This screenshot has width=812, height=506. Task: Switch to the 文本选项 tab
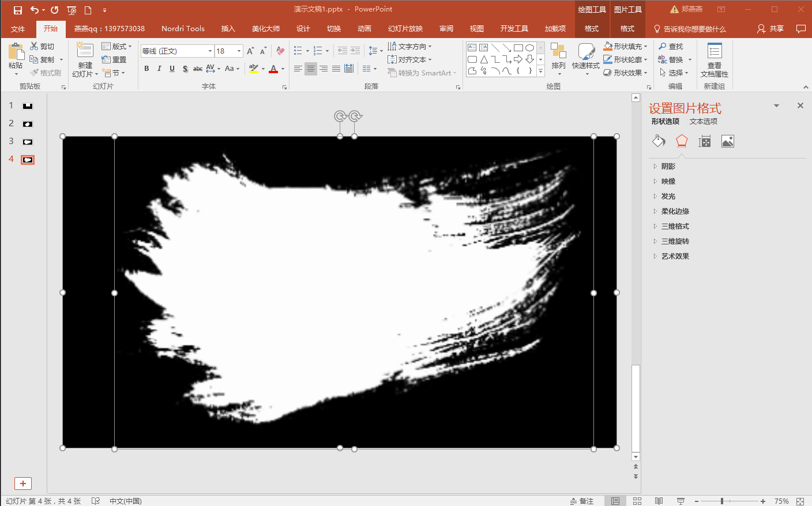point(705,121)
